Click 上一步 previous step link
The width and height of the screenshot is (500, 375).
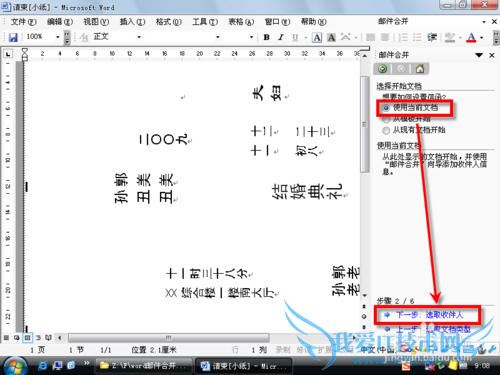point(433,329)
